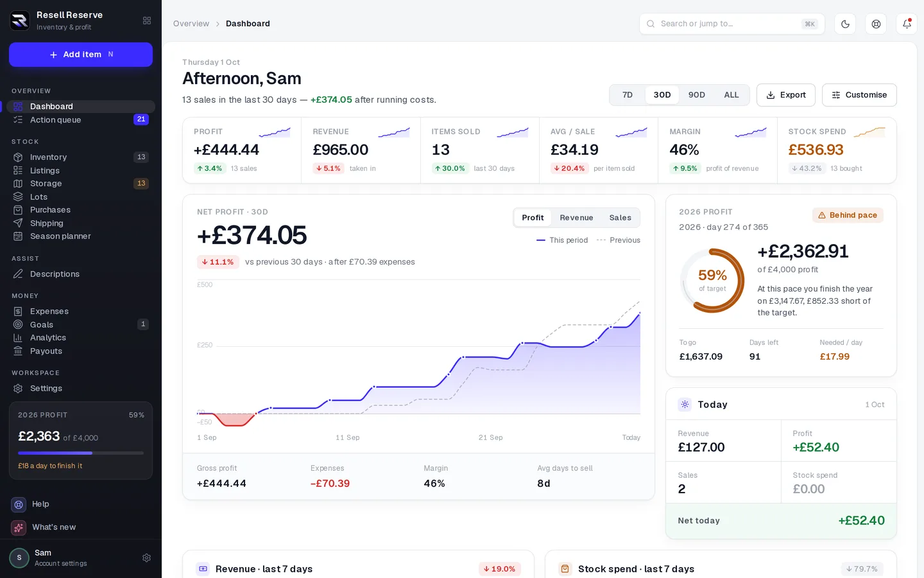Click the Resell Reserve logo
The height and width of the screenshot is (578, 924).
pos(20,21)
